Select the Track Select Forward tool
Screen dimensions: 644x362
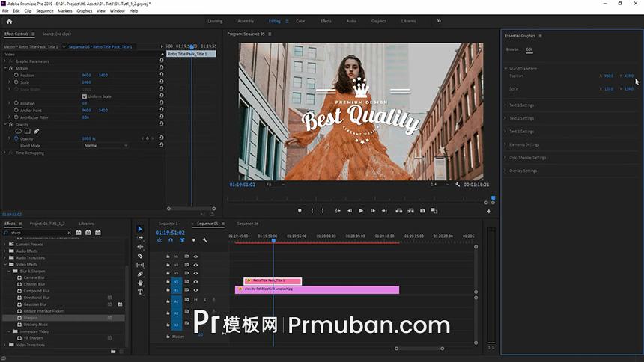[x=140, y=238]
